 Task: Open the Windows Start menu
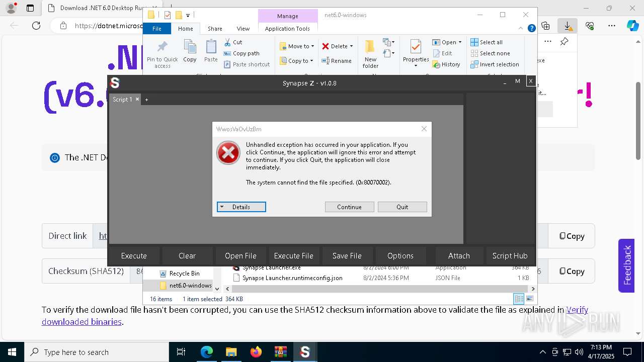coord(12,352)
